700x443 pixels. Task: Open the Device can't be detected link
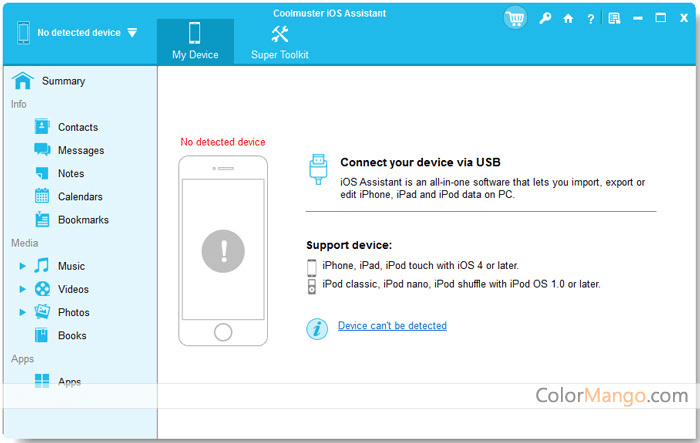tap(392, 326)
